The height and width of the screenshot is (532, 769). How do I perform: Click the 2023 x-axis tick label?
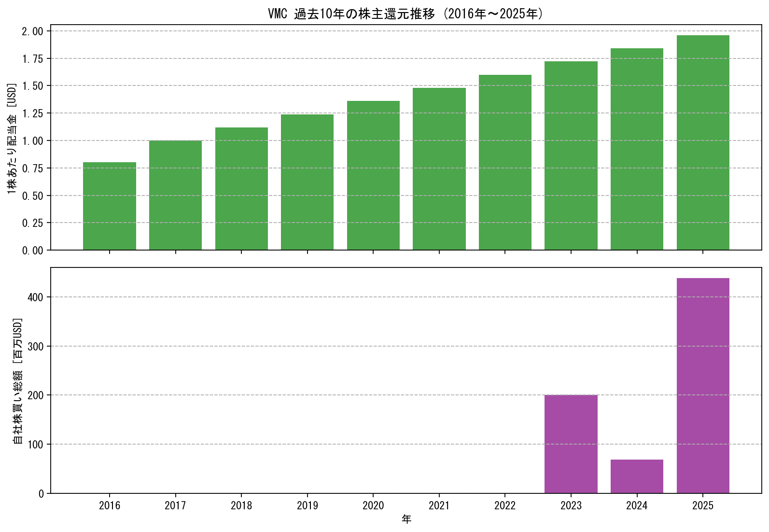coord(571,505)
